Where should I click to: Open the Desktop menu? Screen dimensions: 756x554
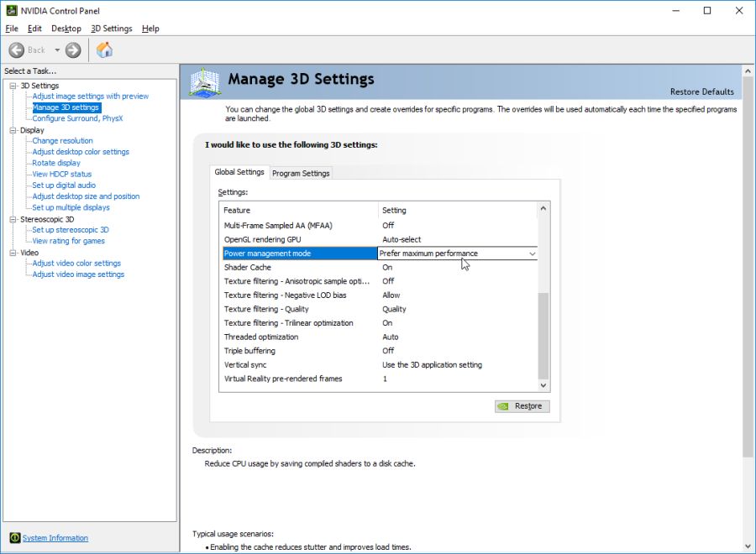(66, 29)
